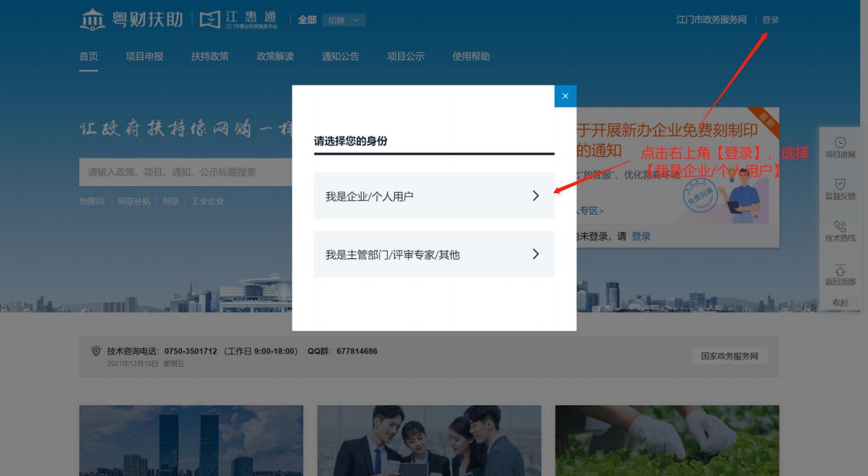Click the 江惠通 platform logo
This screenshot has width=868, height=476.
[239, 19]
